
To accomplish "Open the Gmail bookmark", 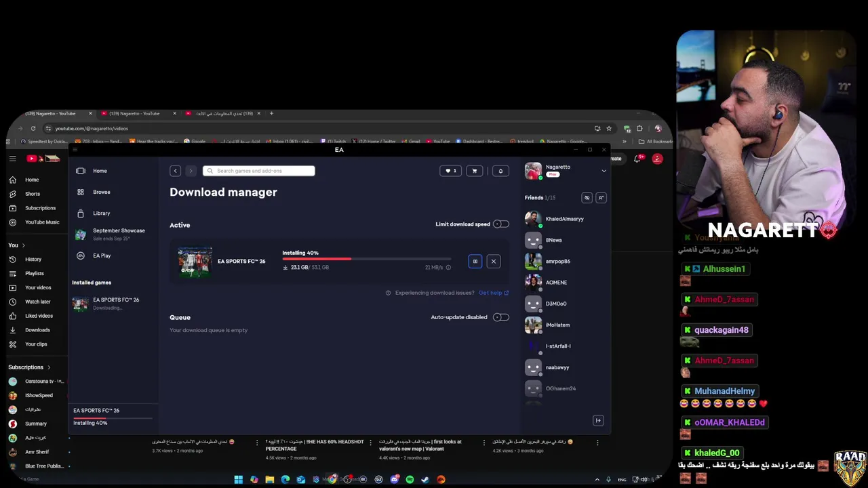I will [x=410, y=142].
